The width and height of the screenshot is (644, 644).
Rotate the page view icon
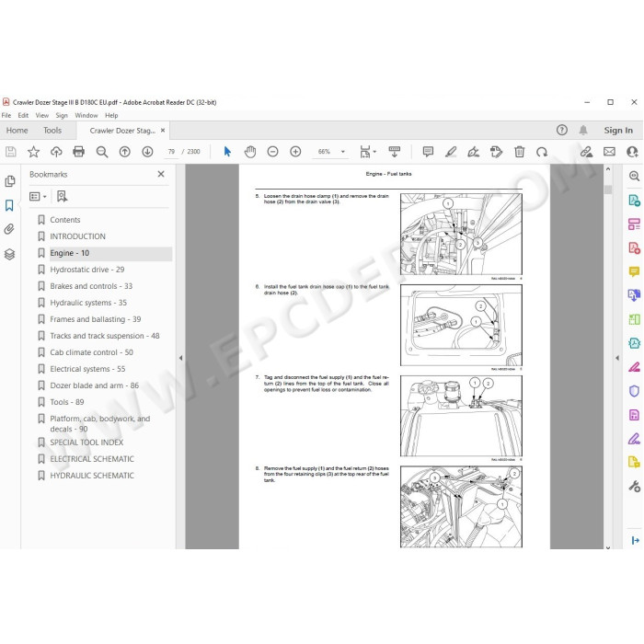click(542, 152)
